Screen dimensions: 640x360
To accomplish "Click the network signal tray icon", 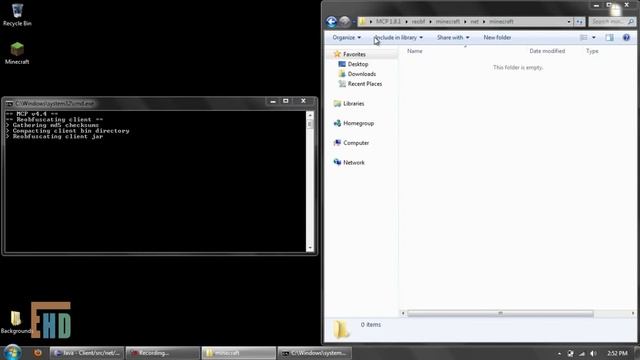I will coord(582,353).
